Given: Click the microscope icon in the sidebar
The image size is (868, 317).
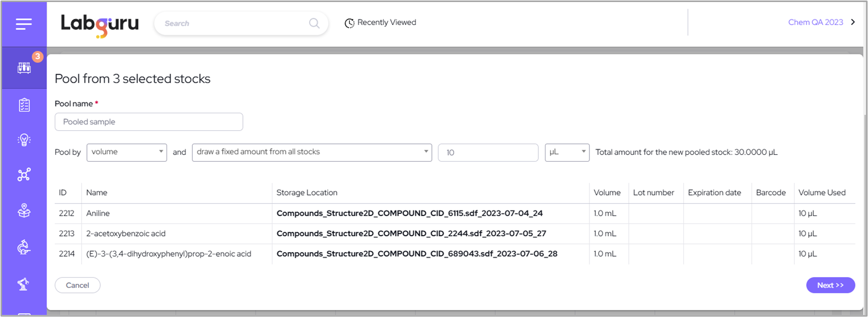Looking at the screenshot, I should 24,248.
